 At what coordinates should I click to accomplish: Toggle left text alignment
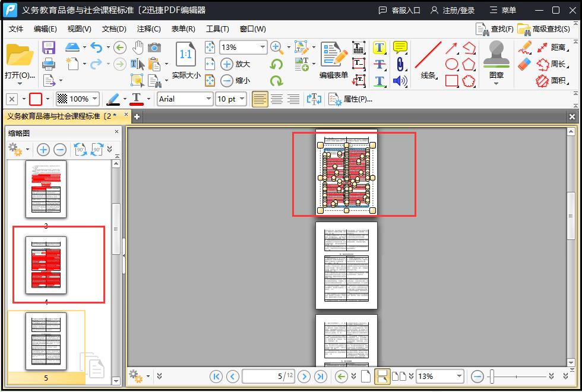coord(260,99)
